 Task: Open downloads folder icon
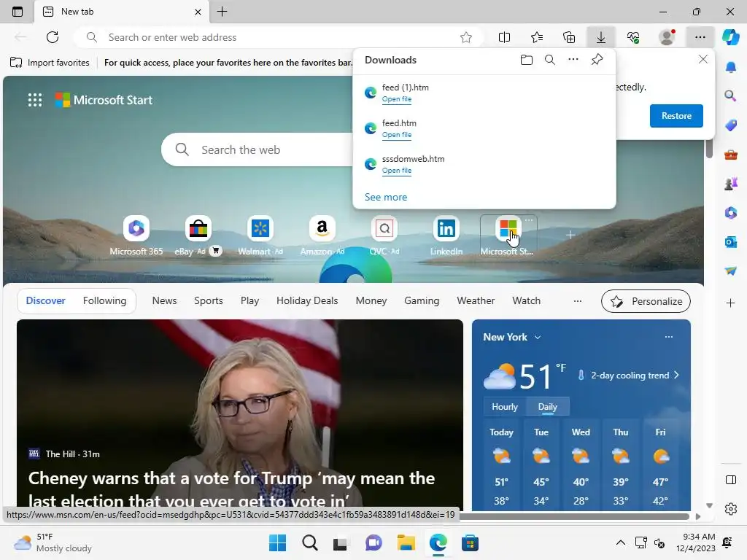pos(527,60)
